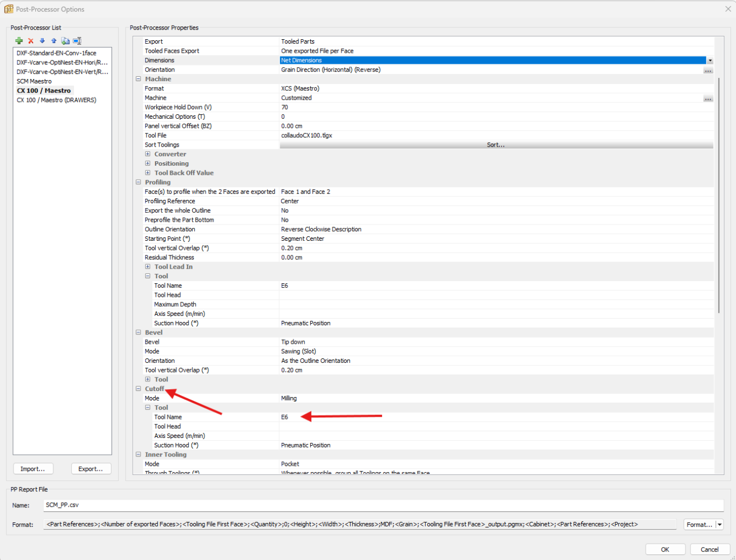Click the Import... button
This screenshot has height=560, width=736.
click(33, 469)
